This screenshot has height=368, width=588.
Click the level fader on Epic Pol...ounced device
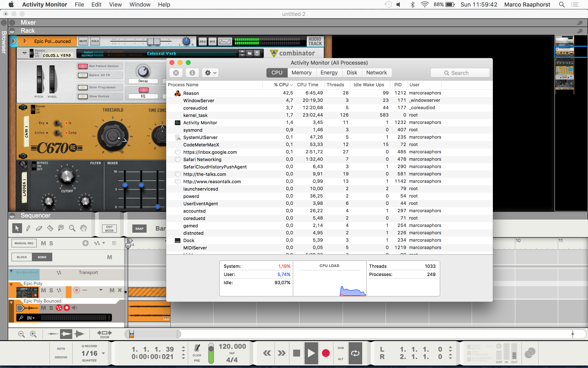coord(154,41)
